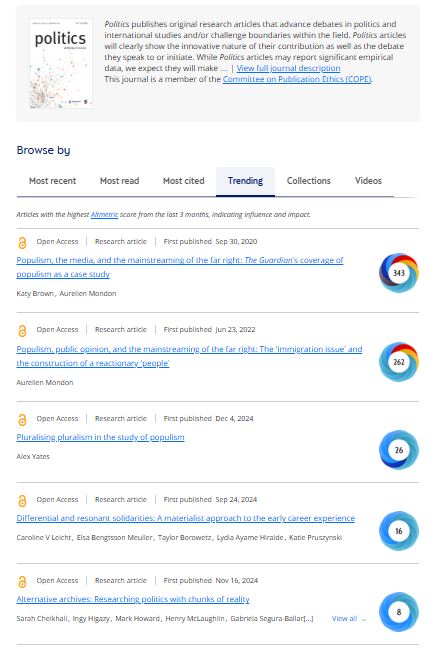This screenshot has height=663, width=435.
Task: Click author Elsa Bengtsson Meuller
Action: [x=114, y=537]
